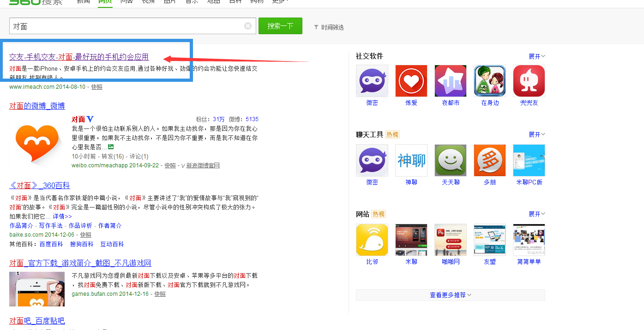
Task: Click the 搜索一下 search button
Action: pos(280,26)
